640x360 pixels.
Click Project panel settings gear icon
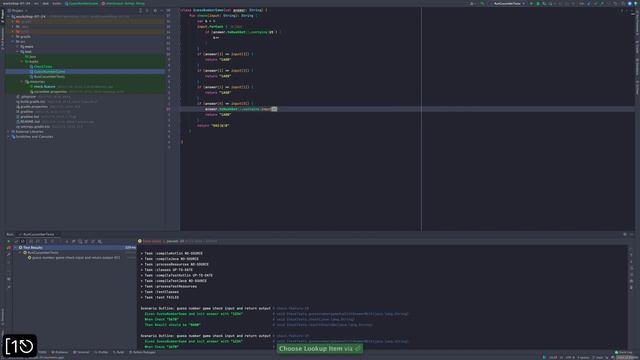click(155, 11)
